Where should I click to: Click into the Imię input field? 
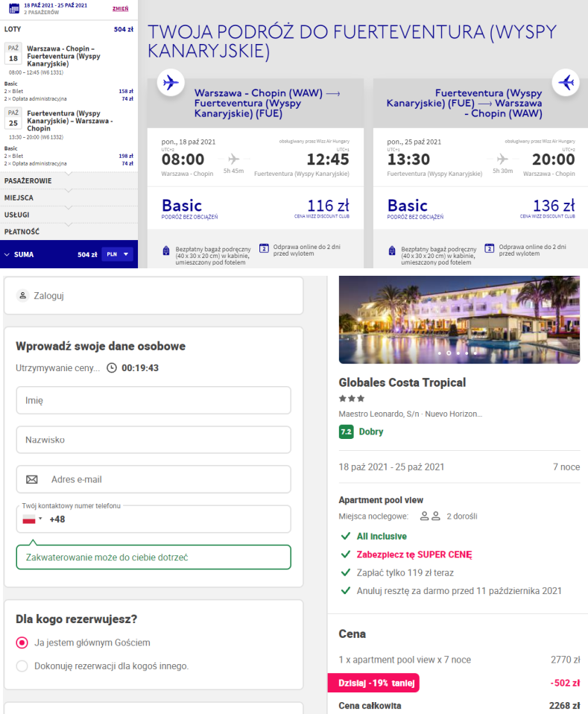(x=153, y=400)
